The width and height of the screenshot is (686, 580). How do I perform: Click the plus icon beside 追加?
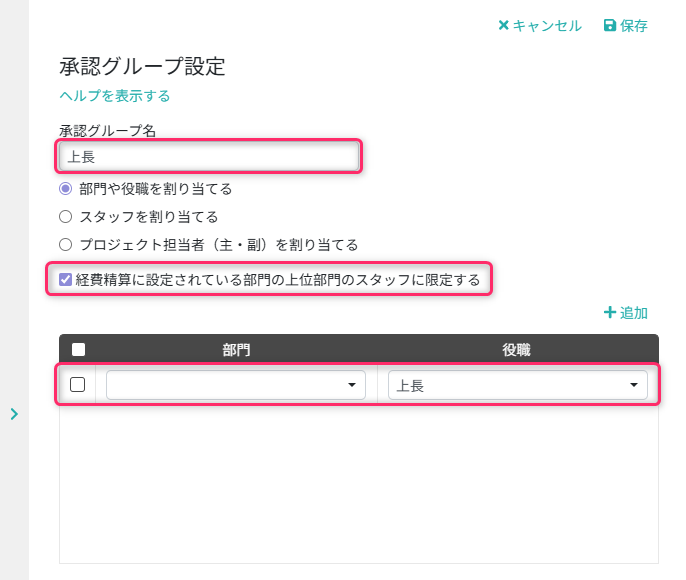click(x=609, y=313)
